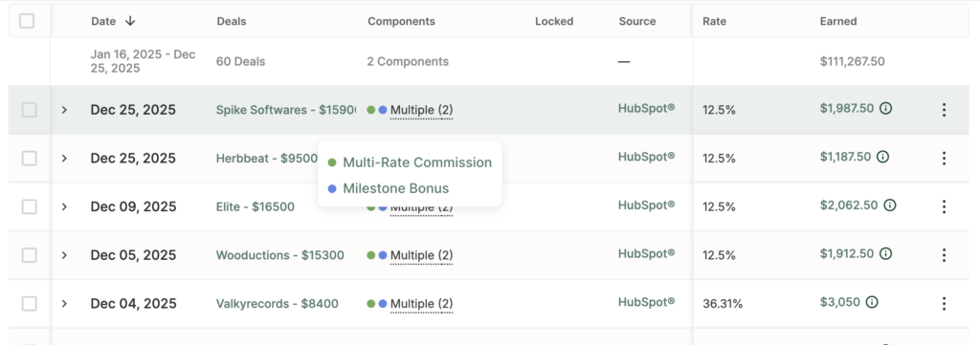Check the Spike Softwares row checkbox

30,110
